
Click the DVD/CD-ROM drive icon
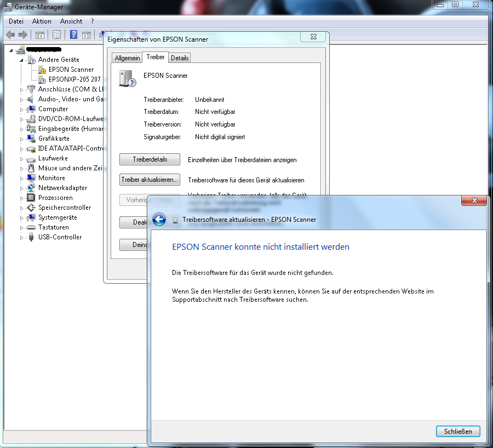coord(31,119)
